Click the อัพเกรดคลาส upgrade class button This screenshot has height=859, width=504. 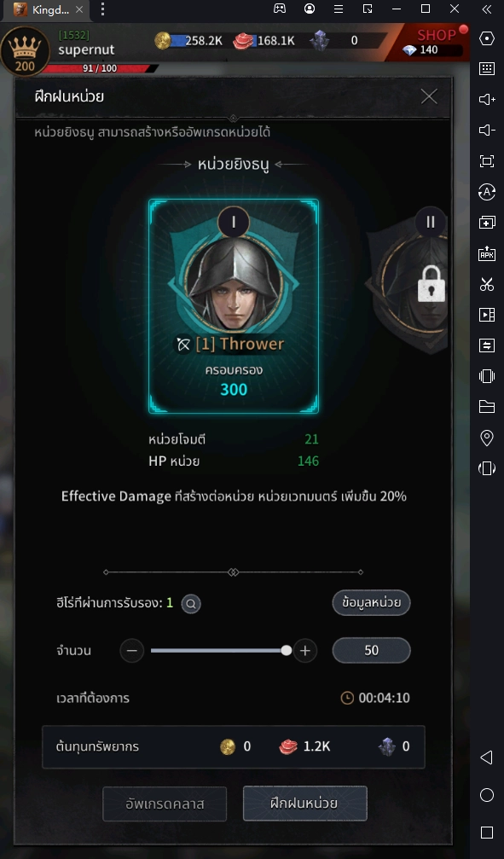pos(165,804)
